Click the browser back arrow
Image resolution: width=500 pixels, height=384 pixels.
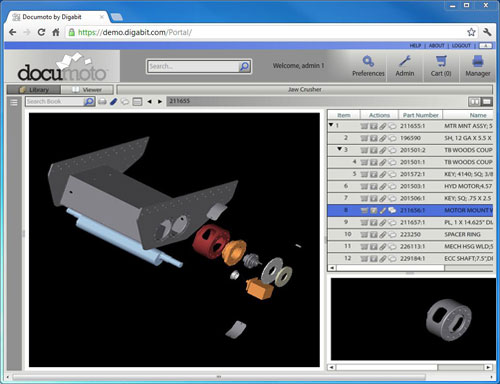click(13, 32)
